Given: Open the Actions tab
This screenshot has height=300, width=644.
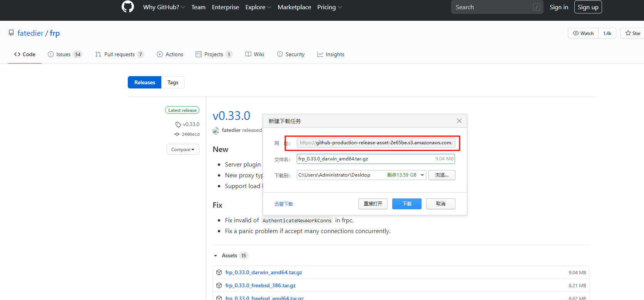Looking at the screenshot, I should click(x=170, y=54).
